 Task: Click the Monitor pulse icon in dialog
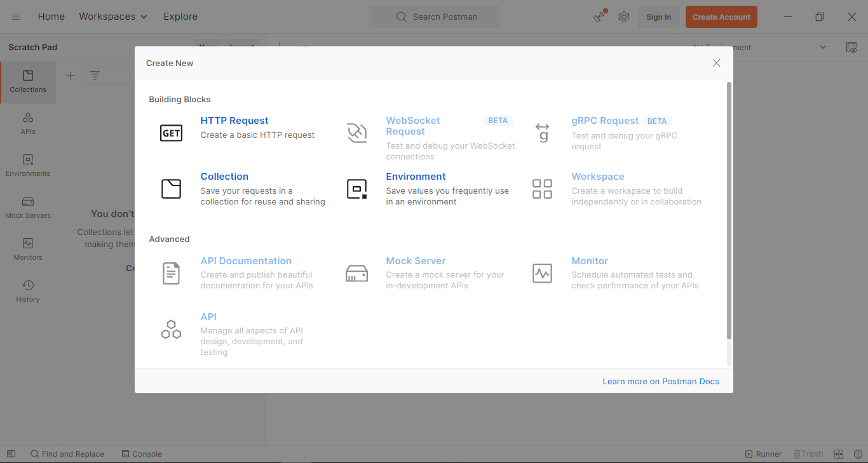coord(542,273)
